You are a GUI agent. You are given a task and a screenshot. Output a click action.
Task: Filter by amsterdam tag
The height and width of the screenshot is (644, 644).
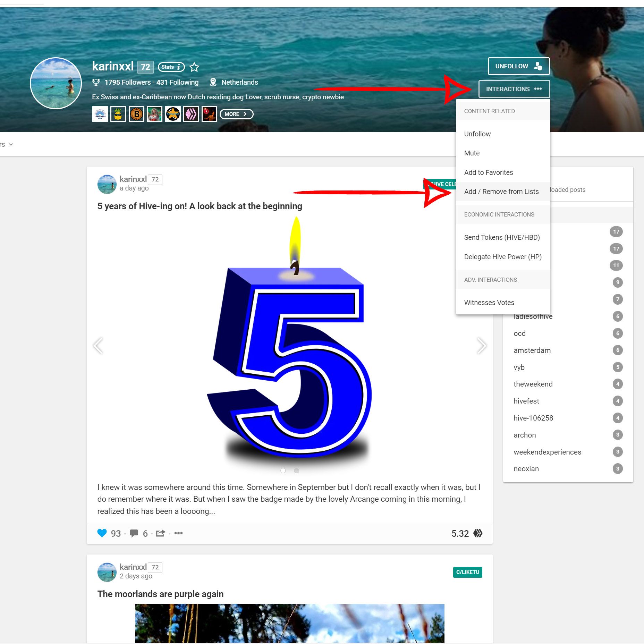(532, 350)
